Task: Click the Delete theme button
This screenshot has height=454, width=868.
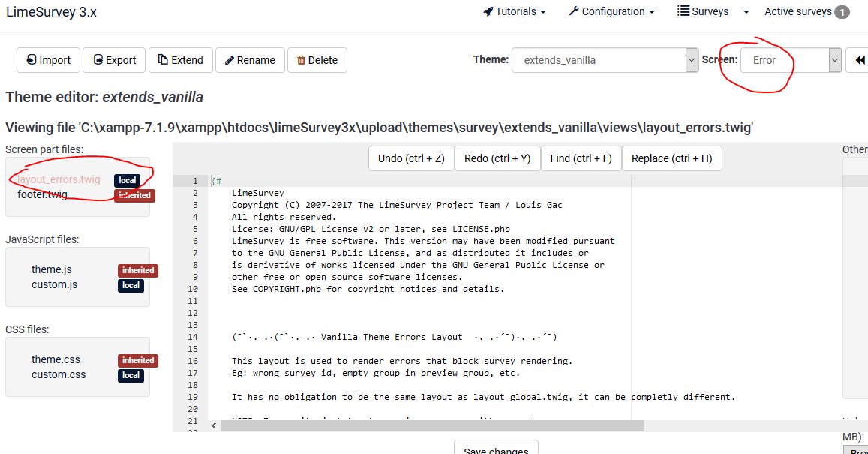Action: pyautogui.click(x=317, y=60)
